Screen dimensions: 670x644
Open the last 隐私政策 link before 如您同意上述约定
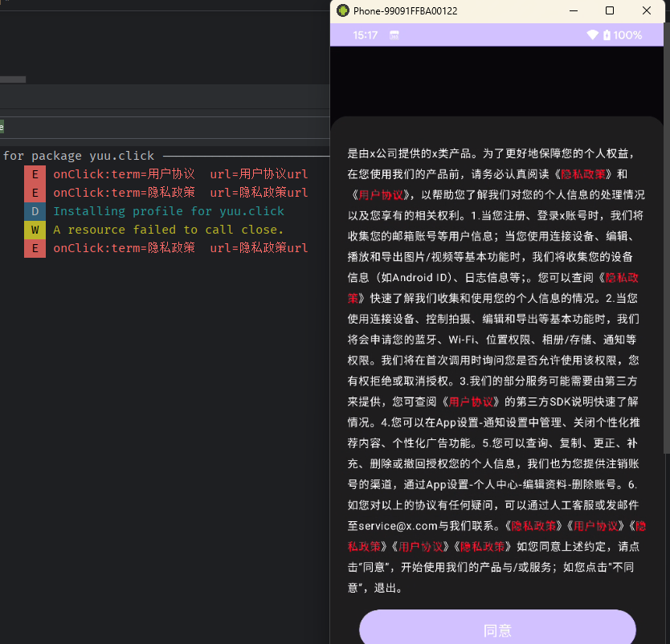[x=482, y=547]
